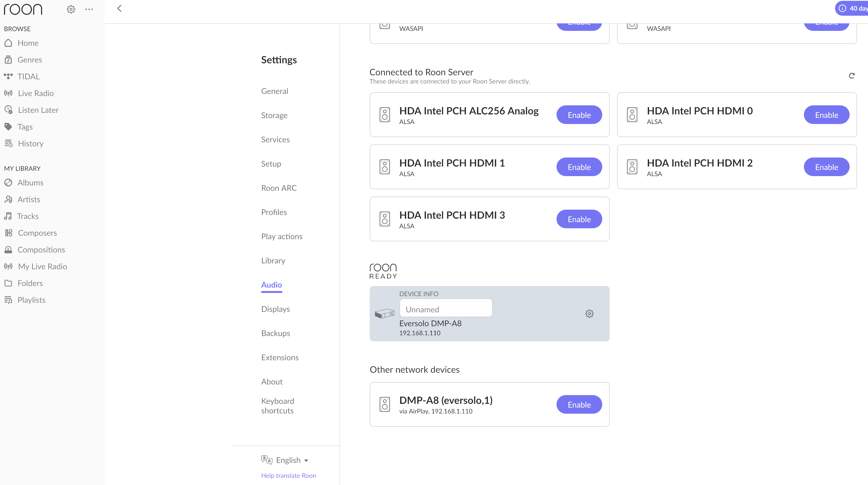This screenshot has height=485, width=868.
Task: Click the Unnamed device name field
Action: pos(446,309)
